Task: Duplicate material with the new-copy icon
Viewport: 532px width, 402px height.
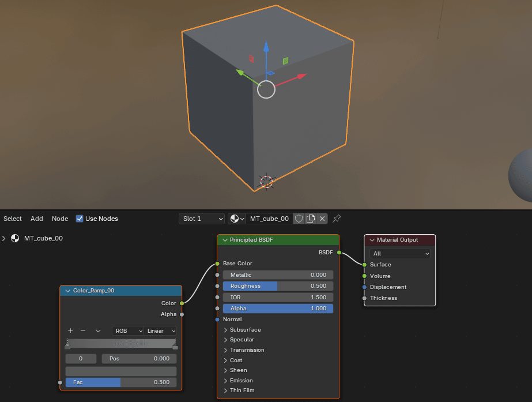Action: click(x=311, y=219)
